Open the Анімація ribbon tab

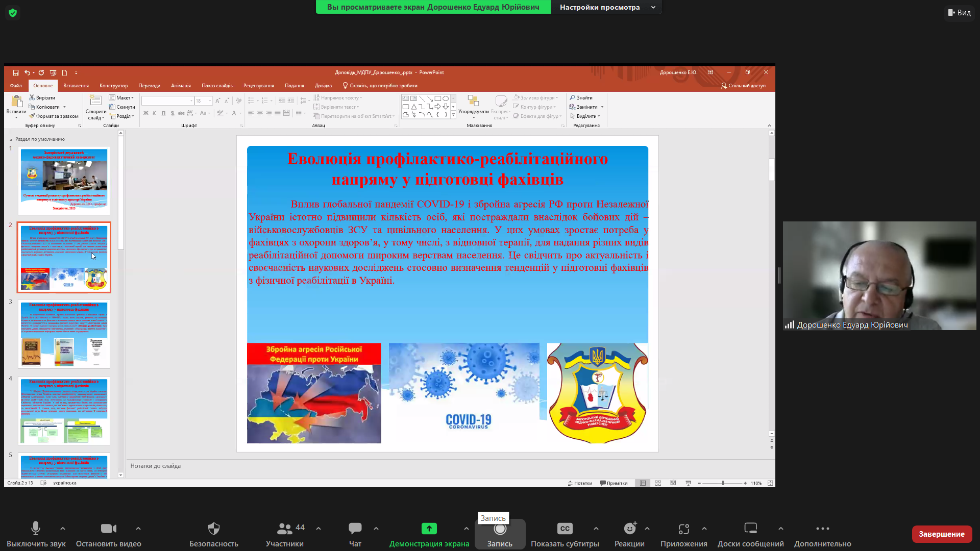click(x=181, y=86)
